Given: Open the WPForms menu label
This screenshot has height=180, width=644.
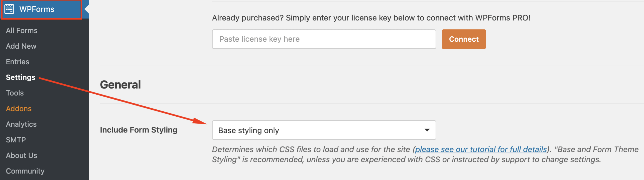Looking at the screenshot, I should click(x=37, y=9).
